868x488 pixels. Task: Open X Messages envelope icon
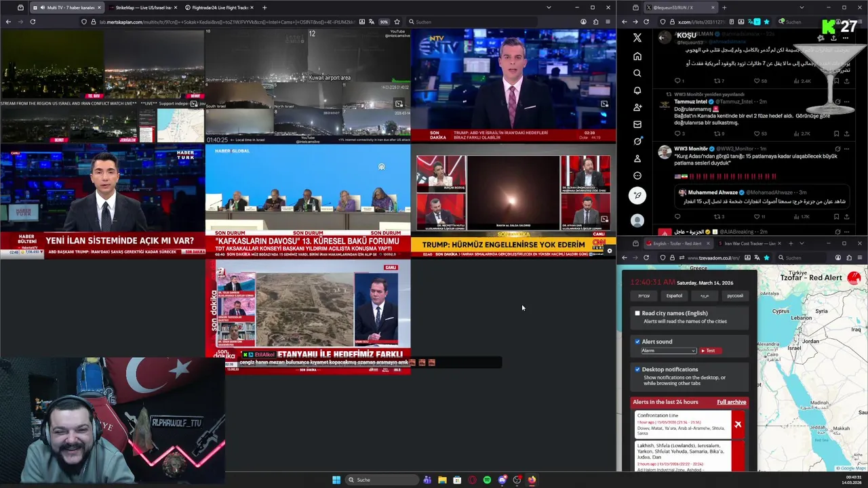(637, 124)
